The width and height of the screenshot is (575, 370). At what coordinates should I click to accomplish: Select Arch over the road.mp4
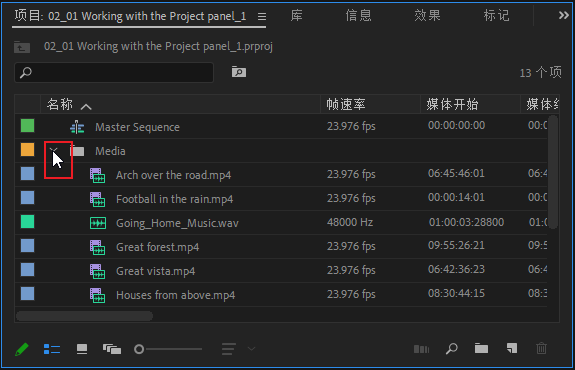[x=173, y=175]
